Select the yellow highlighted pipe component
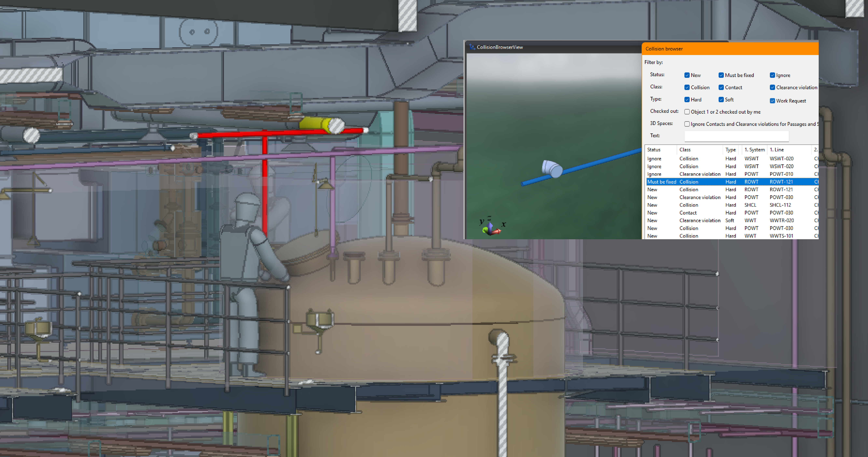This screenshot has height=457, width=868. (312, 123)
